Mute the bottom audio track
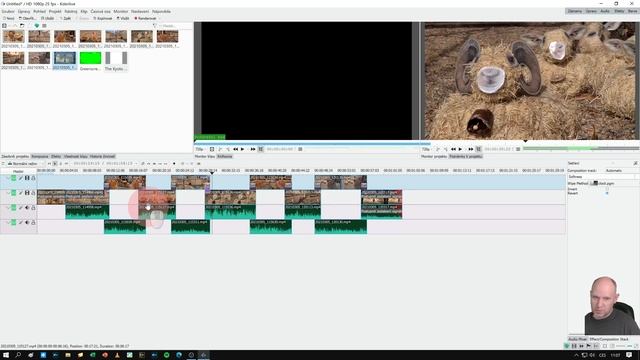 click(x=27, y=222)
